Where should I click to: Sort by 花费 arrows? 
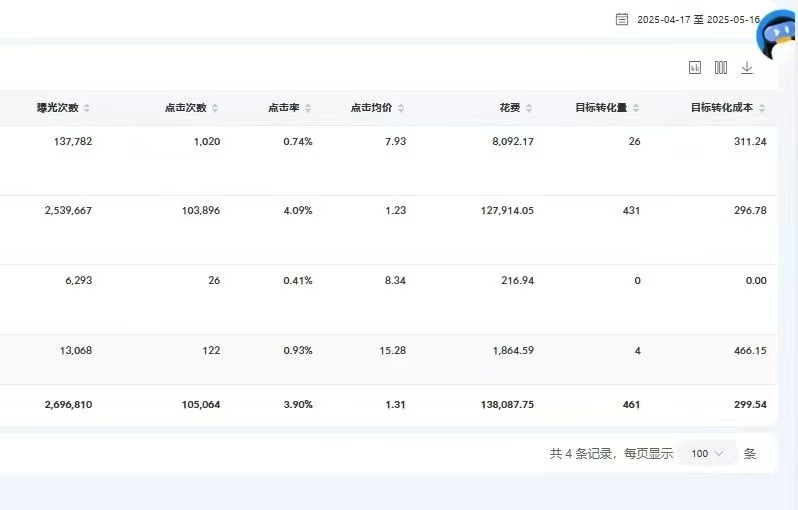pos(529,108)
